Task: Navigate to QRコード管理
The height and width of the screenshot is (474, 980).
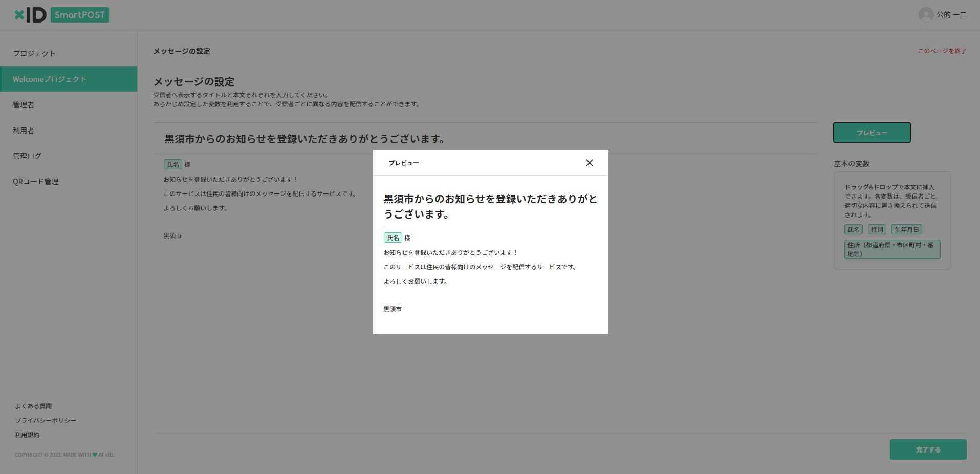Action: (36, 182)
